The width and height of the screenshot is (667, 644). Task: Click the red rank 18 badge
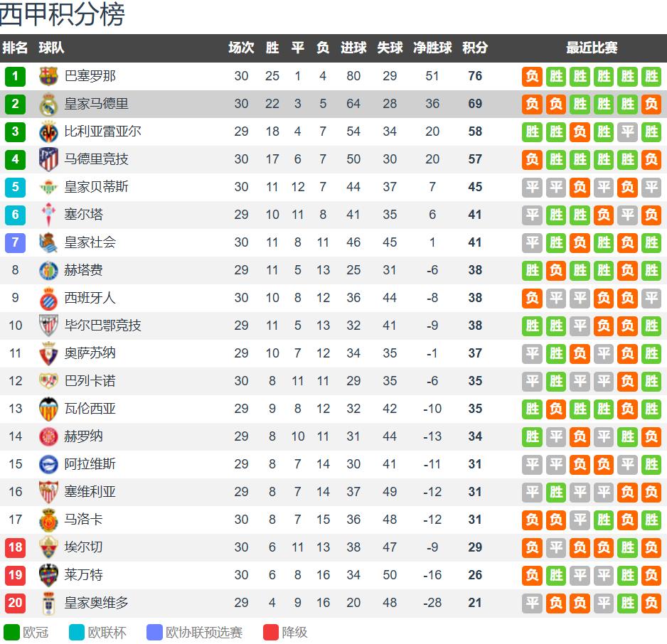pyautogui.click(x=15, y=547)
